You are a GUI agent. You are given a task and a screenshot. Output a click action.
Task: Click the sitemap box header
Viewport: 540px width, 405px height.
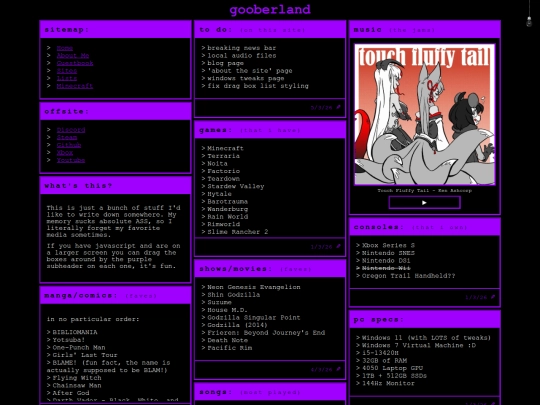tap(115, 30)
